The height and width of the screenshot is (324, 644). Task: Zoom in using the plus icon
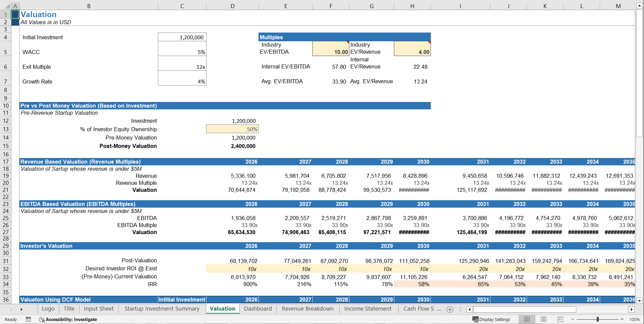(x=622, y=319)
